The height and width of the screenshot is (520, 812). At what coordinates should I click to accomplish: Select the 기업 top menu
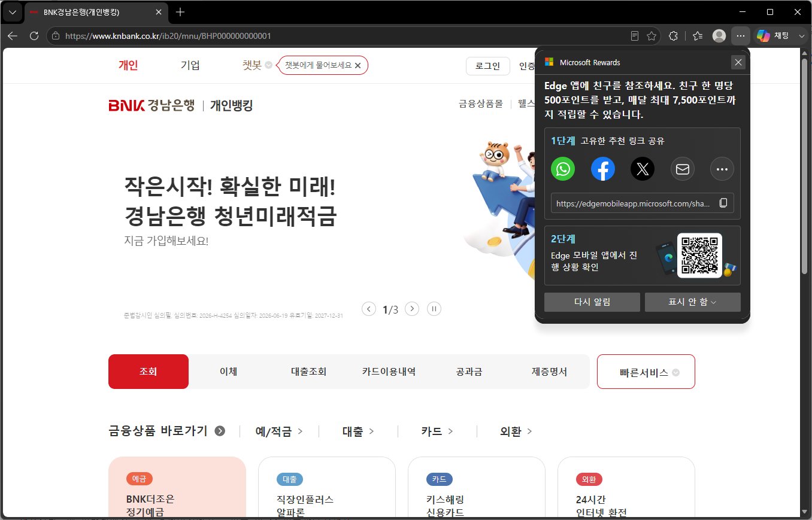tap(190, 65)
